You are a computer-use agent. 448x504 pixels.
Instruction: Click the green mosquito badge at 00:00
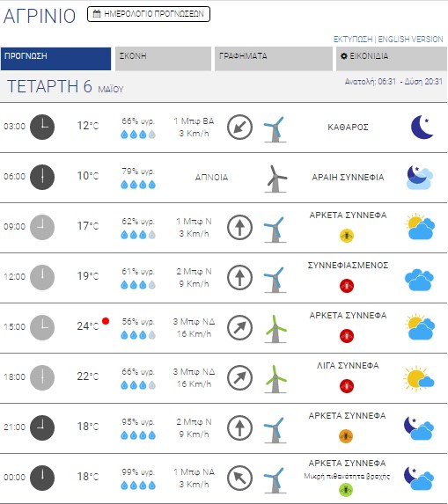click(346, 490)
